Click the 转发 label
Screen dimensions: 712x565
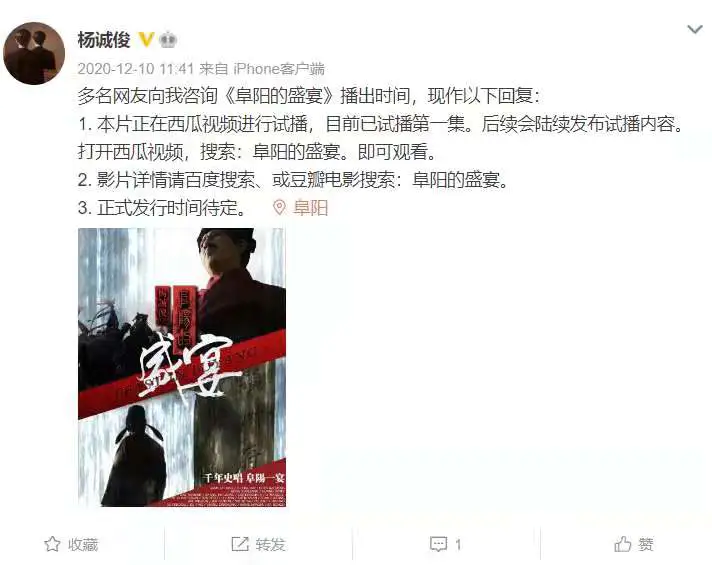pos(271,544)
